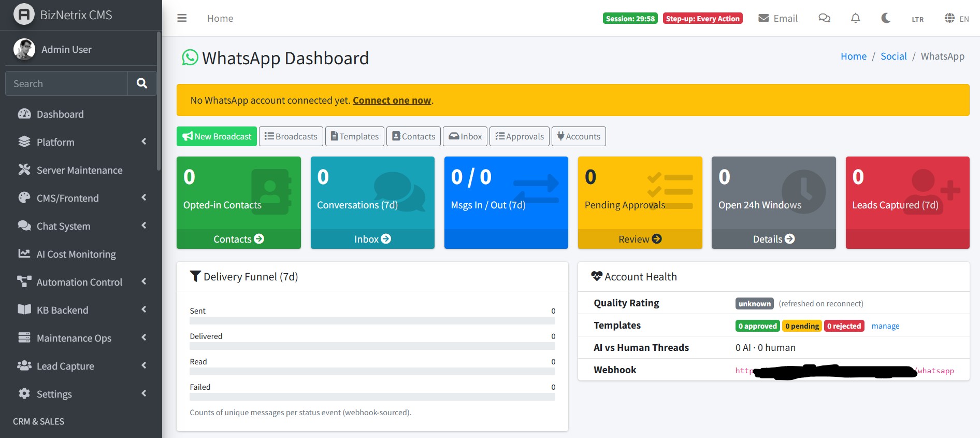Click the Automation Control diagram icon

[x=24, y=281]
